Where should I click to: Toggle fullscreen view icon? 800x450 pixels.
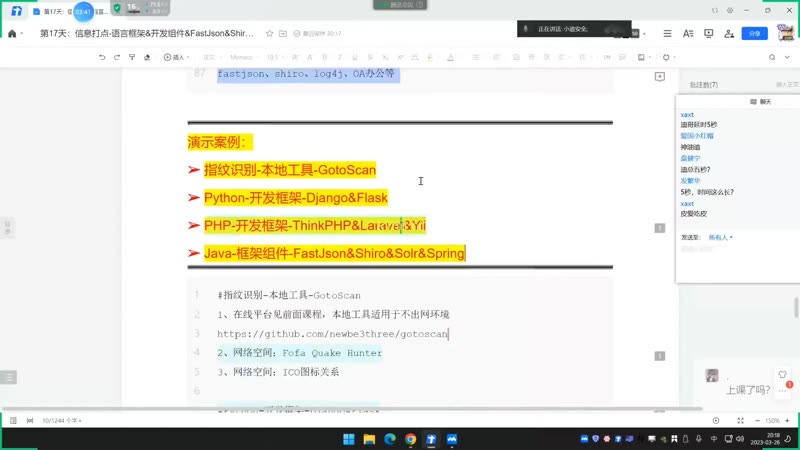pos(740,420)
